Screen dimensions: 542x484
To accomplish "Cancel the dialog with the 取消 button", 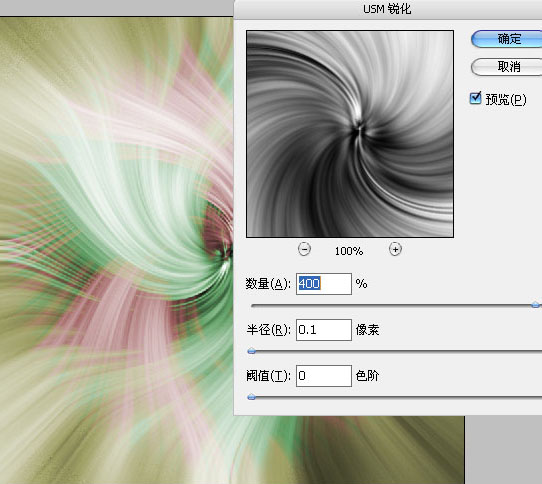I will (x=507, y=66).
